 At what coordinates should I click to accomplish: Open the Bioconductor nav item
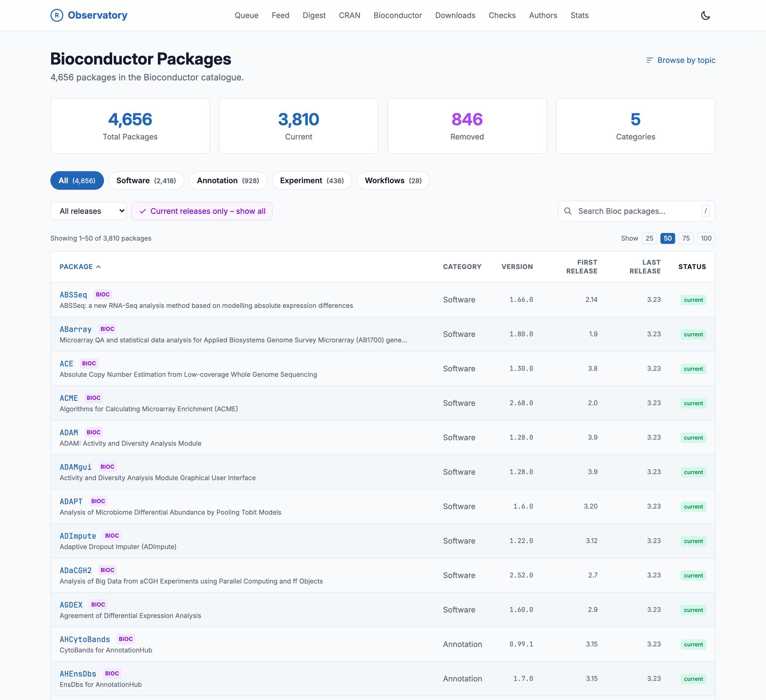click(397, 15)
